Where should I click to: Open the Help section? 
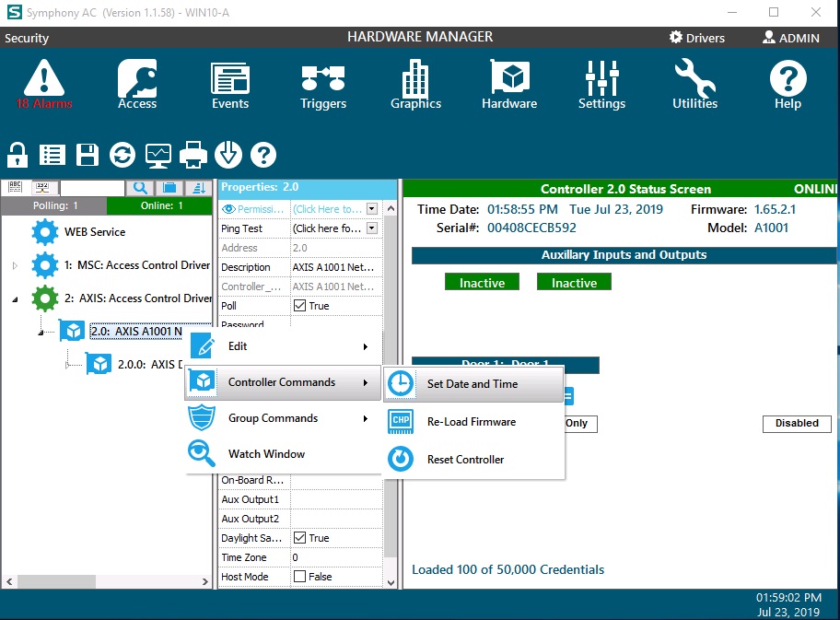tap(787, 85)
